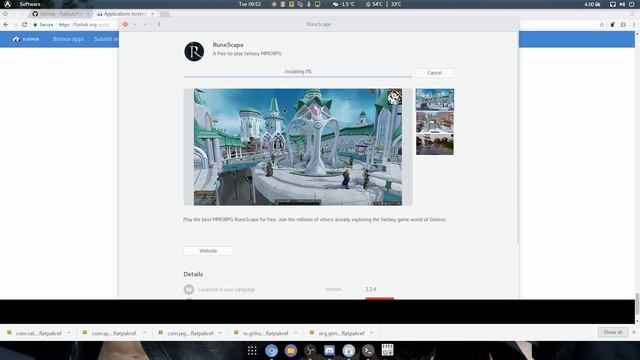Open the last black-and-white dock icon
640x360 pixels.
387,350
